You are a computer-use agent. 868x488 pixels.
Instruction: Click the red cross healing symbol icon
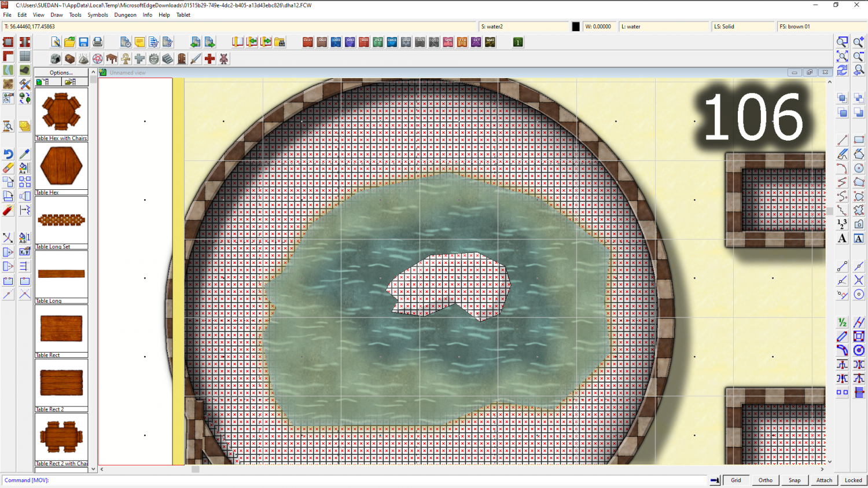click(x=209, y=59)
